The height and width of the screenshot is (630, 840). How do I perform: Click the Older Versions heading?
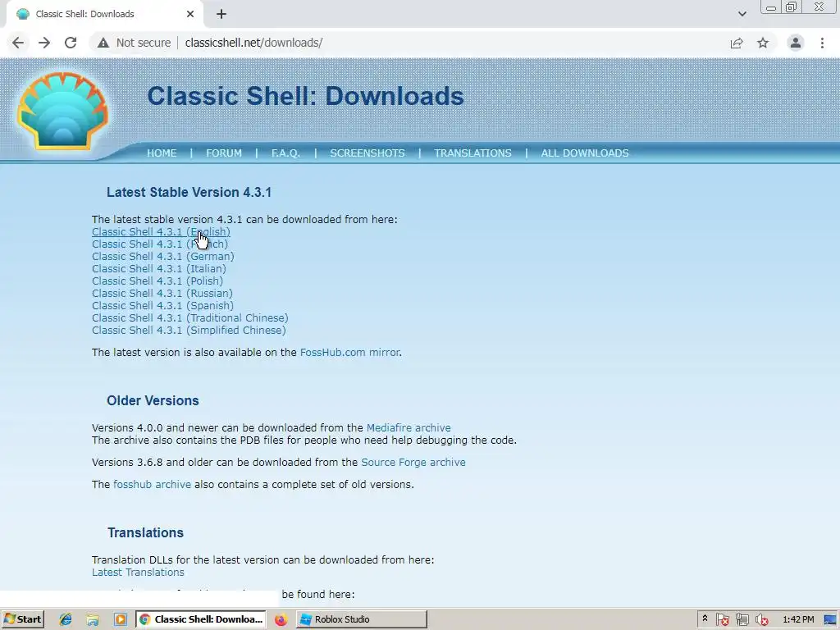coord(153,400)
